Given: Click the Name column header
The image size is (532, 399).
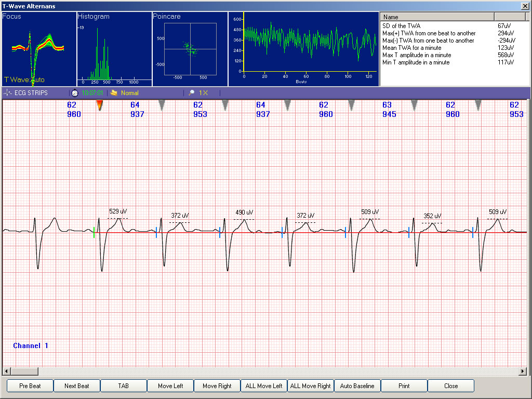Looking at the screenshot, I should coord(437,17).
